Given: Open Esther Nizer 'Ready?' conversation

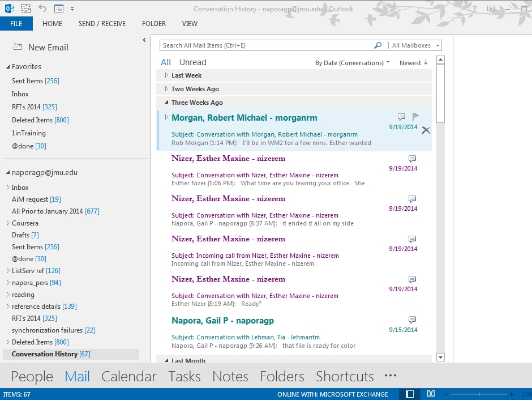Looking at the screenshot, I should [x=294, y=292].
